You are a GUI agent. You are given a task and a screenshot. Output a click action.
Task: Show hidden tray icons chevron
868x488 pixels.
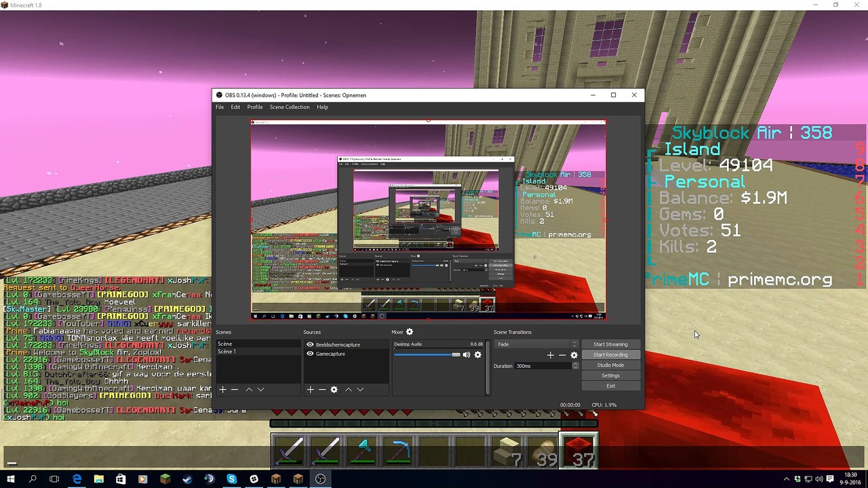pyautogui.click(x=787, y=479)
